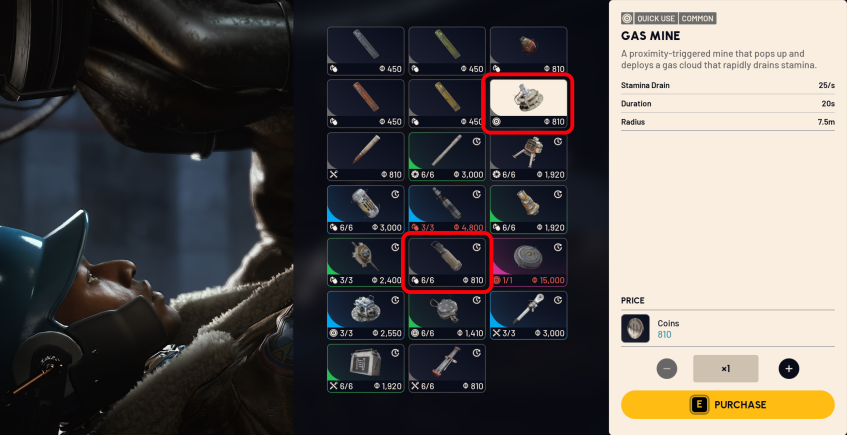Pick the blue mine priced 2,550
847x435 pixels.
366,316
